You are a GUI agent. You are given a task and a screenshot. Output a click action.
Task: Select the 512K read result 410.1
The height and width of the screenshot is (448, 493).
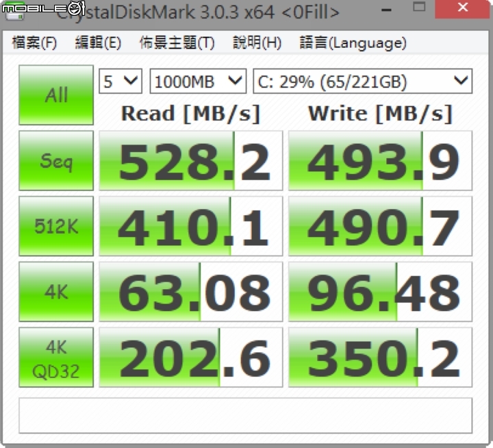coord(191,226)
